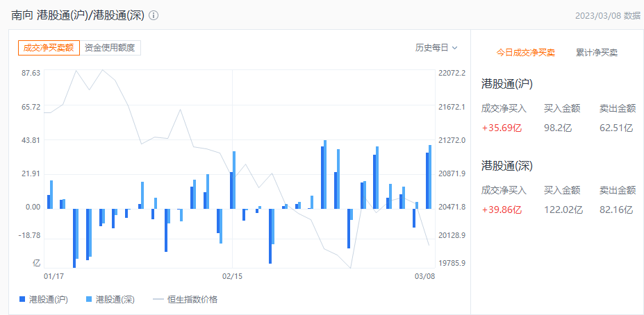Screen dimensions: 644x315
Task: Click the chevron arrow next to 历史每日
Action: click(454, 48)
